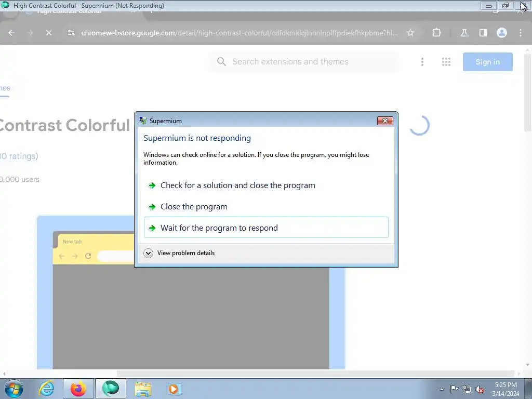532x399 pixels.
Task: Minimize the Supermium window
Action: click(x=488, y=6)
